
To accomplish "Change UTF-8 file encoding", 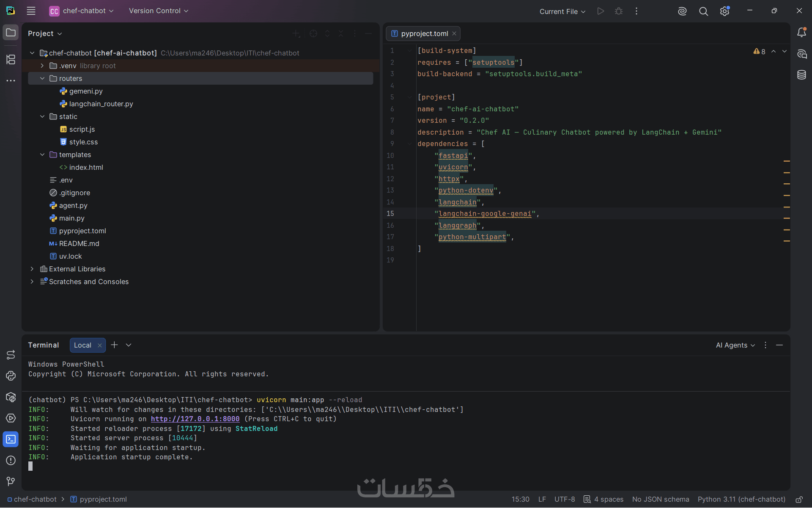I will coord(565,500).
